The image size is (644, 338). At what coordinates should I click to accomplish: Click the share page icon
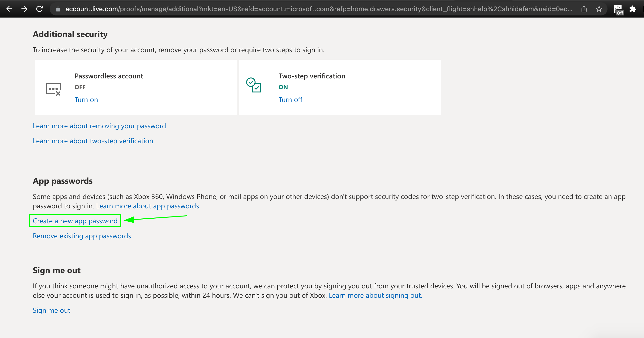click(584, 9)
